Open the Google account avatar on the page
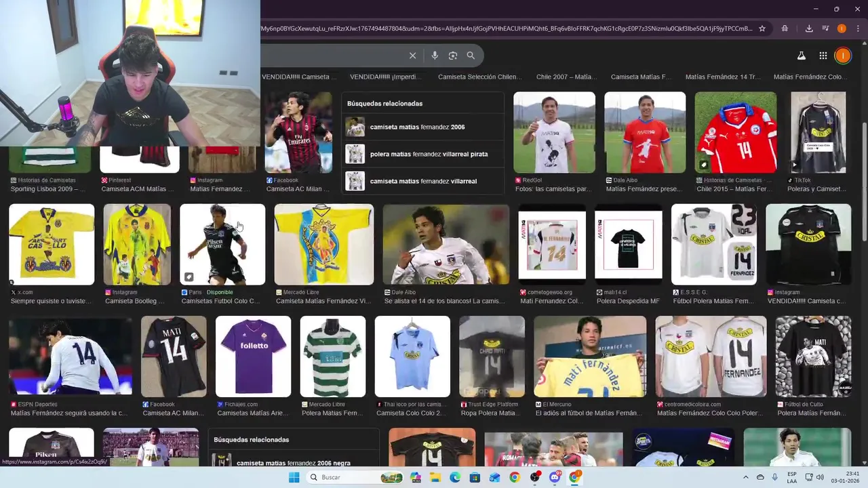The height and width of the screenshot is (488, 868). click(843, 56)
